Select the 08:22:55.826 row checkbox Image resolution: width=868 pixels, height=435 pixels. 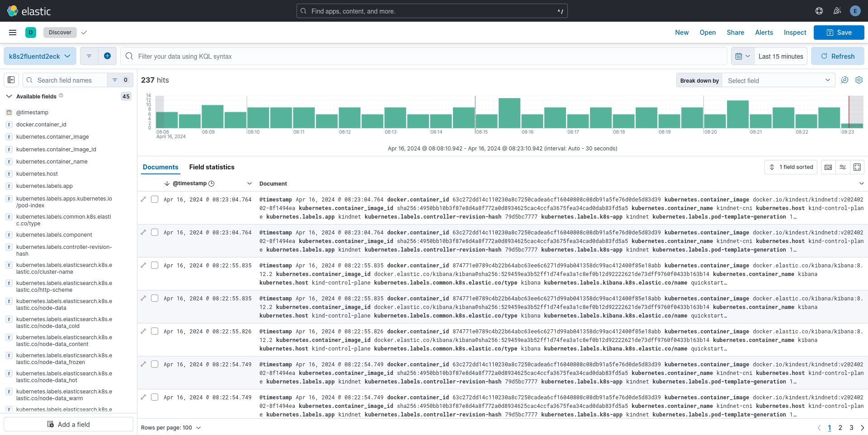pyautogui.click(x=155, y=331)
